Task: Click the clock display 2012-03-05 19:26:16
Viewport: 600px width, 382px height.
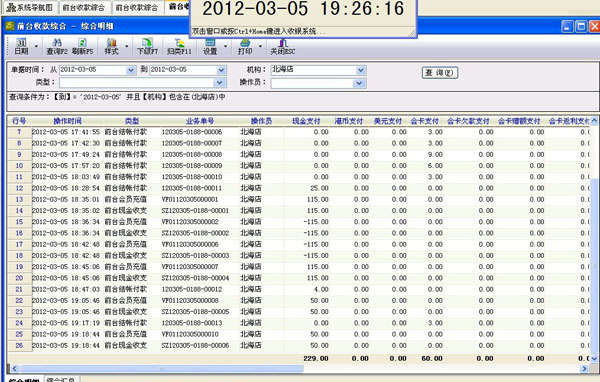Action: click(x=303, y=8)
